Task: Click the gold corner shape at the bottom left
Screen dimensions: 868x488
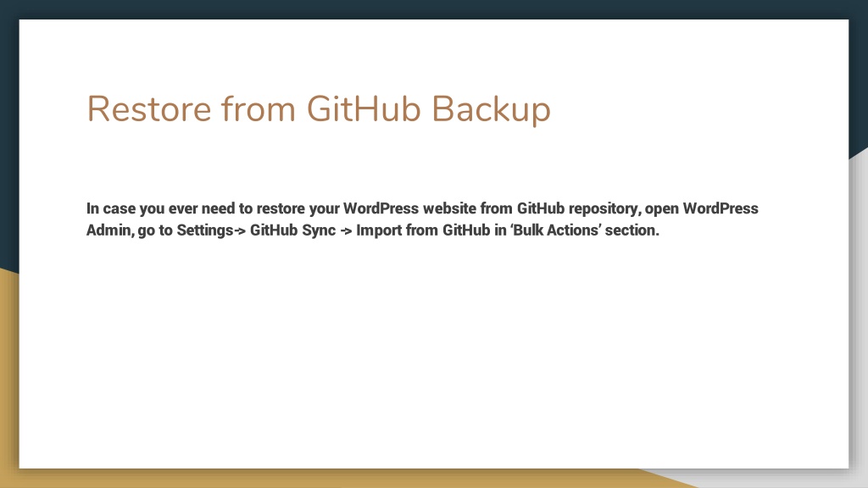Action: point(8,376)
